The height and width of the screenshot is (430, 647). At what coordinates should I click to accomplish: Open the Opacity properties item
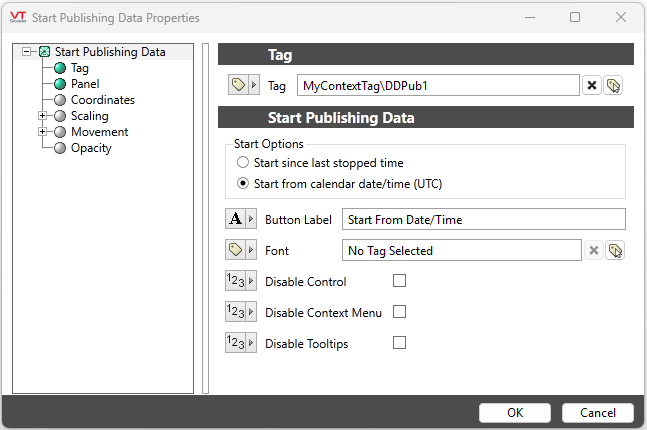90,148
